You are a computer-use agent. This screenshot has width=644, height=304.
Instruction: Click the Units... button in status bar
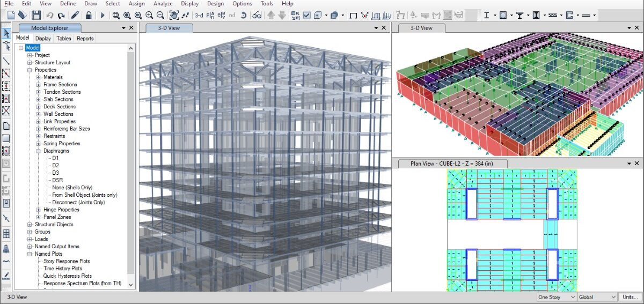tap(630, 297)
